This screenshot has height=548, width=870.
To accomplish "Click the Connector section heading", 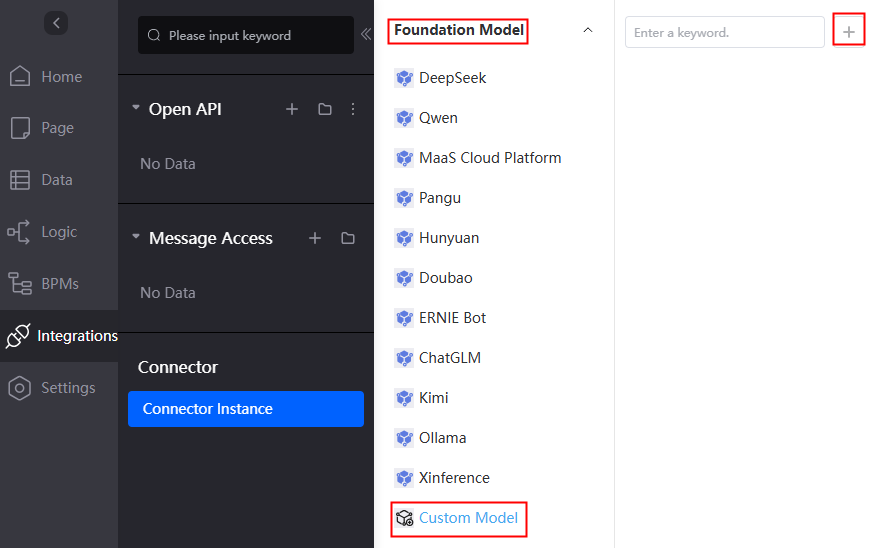I will pos(178,367).
